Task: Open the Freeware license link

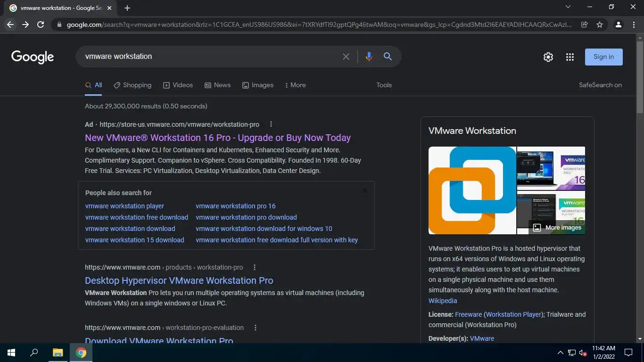Action: (468, 314)
